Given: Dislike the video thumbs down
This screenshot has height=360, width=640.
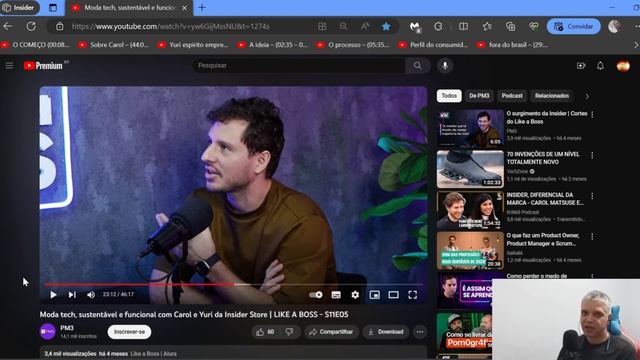Looking at the screenshot, I should click(x=289, y=332).
